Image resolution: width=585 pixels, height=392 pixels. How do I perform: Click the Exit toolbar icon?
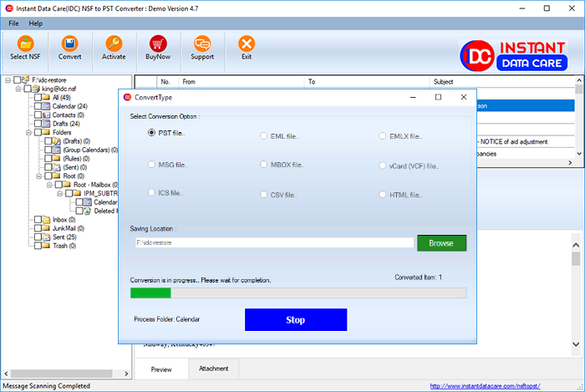[247, 43]
